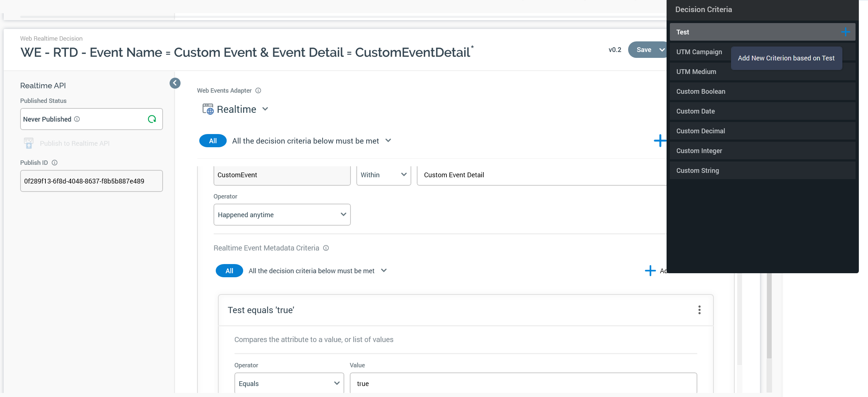Open the Happened anytime operator dropdown

282,215
